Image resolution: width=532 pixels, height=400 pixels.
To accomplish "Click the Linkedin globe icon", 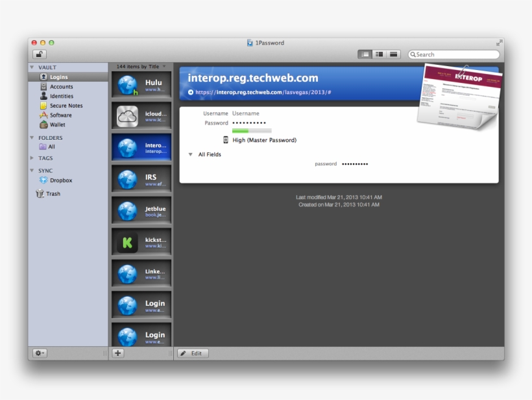I will 127,274.
